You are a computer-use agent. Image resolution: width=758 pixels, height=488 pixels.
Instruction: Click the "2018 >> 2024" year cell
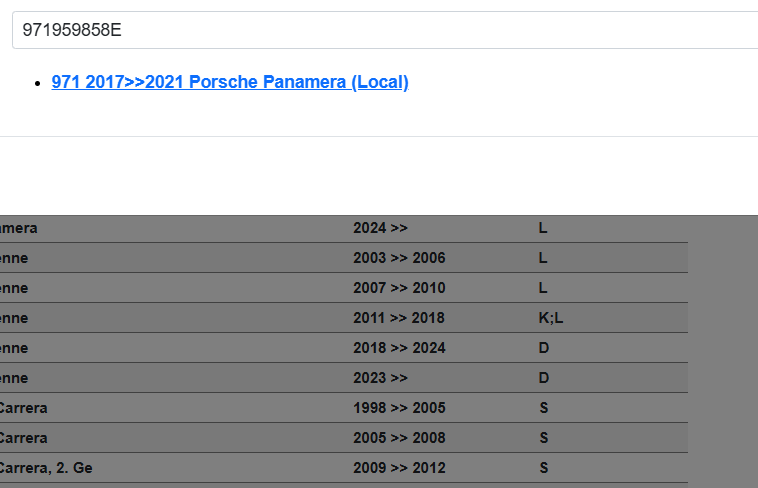click(399, 348)
